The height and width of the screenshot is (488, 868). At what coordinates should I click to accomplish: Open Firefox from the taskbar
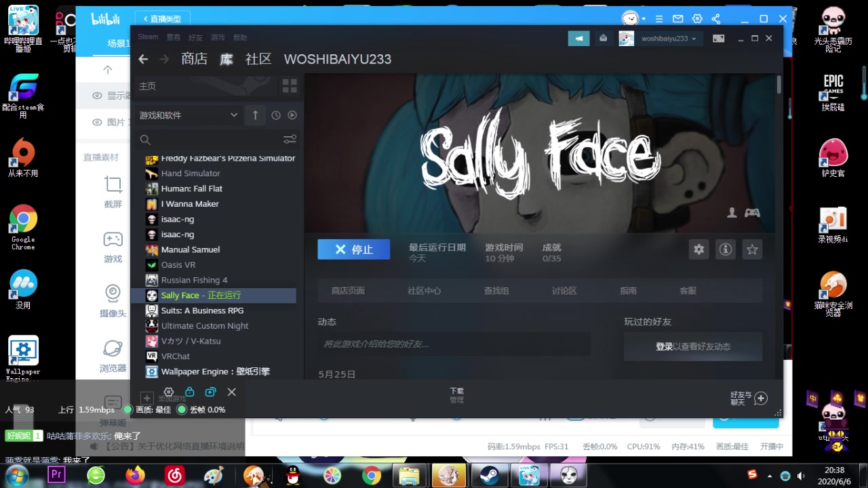click(x=136, y=475)
